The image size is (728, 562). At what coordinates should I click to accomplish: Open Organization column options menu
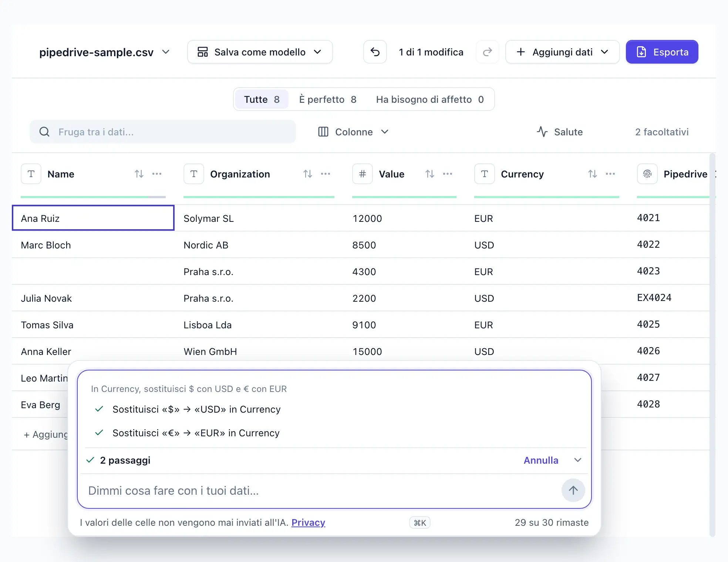point(326,174)
